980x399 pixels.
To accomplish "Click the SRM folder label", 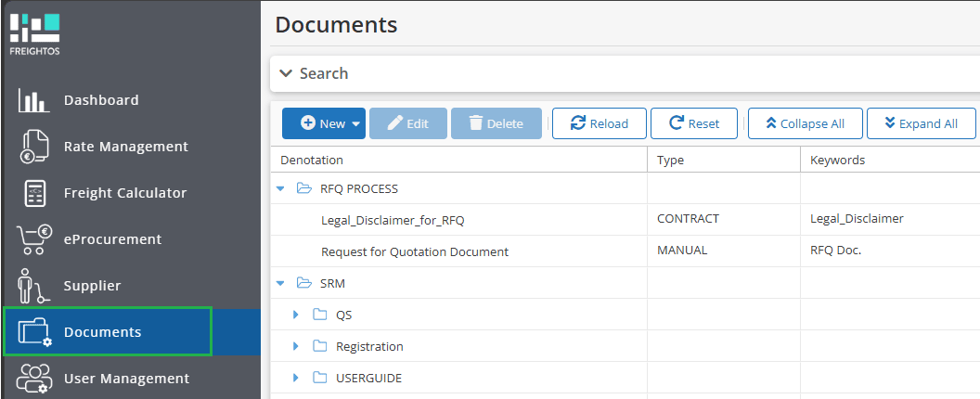I will (332, 283).
